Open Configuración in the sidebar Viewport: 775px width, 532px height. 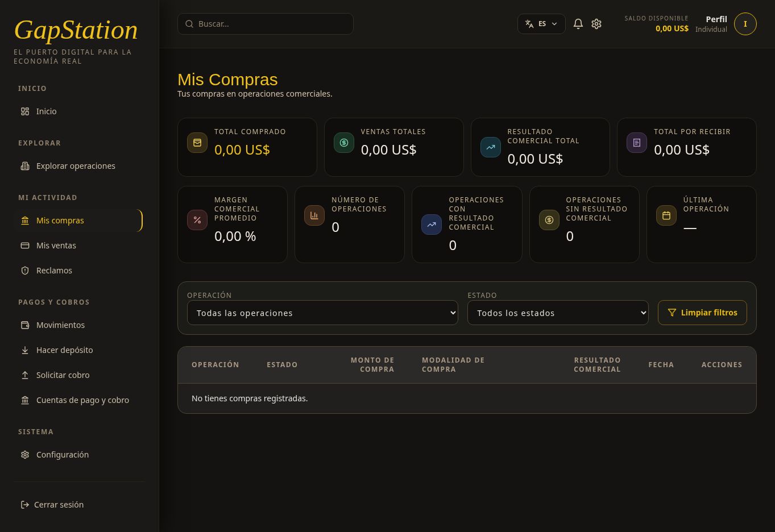[x=79, y=455]
